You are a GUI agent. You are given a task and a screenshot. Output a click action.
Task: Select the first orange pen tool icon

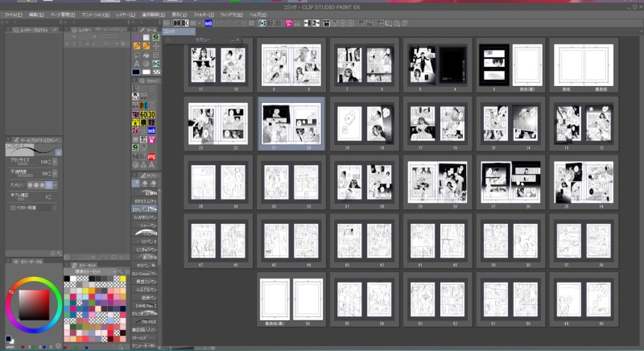(x=137, y=46)
